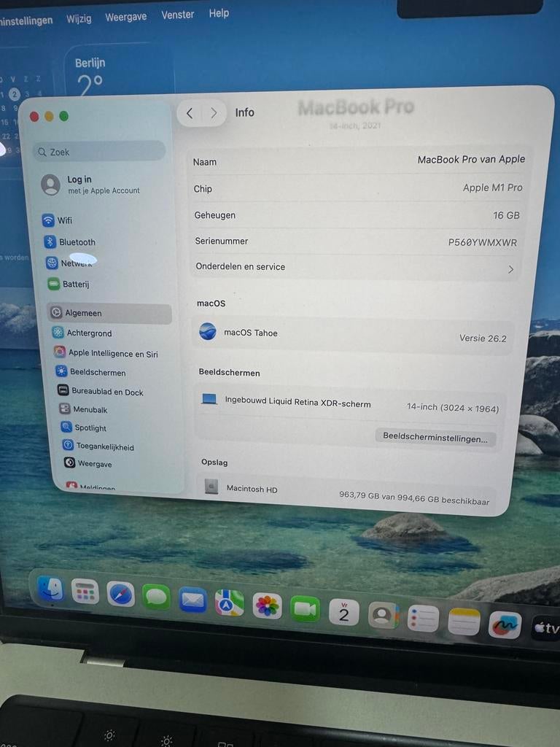Image resolution: width=560 pixels, height=747 pixels.
Task: Select Algemeen in the sidebar
Action: tap(109, 313)
